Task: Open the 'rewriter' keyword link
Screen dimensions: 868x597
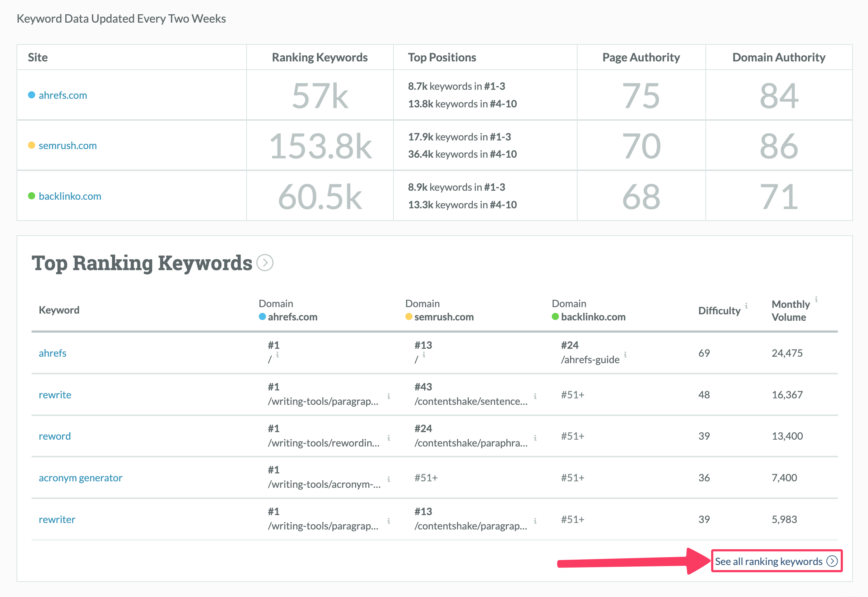Action: tap(57, 519)
